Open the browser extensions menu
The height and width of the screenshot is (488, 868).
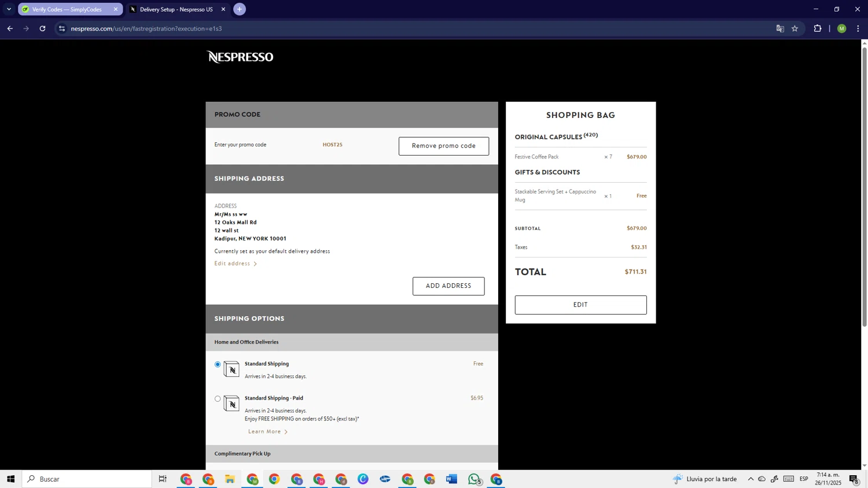[x=818, y=28]
